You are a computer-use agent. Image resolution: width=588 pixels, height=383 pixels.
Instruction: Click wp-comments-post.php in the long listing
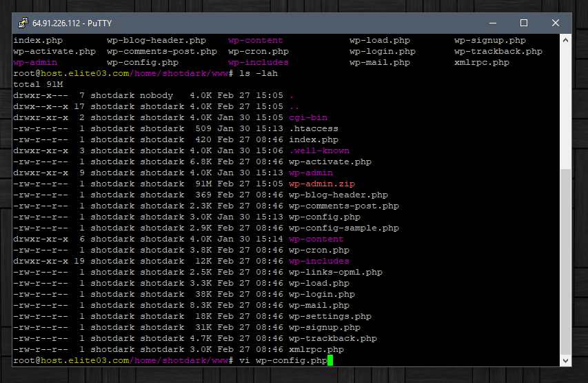click(344, 206)
